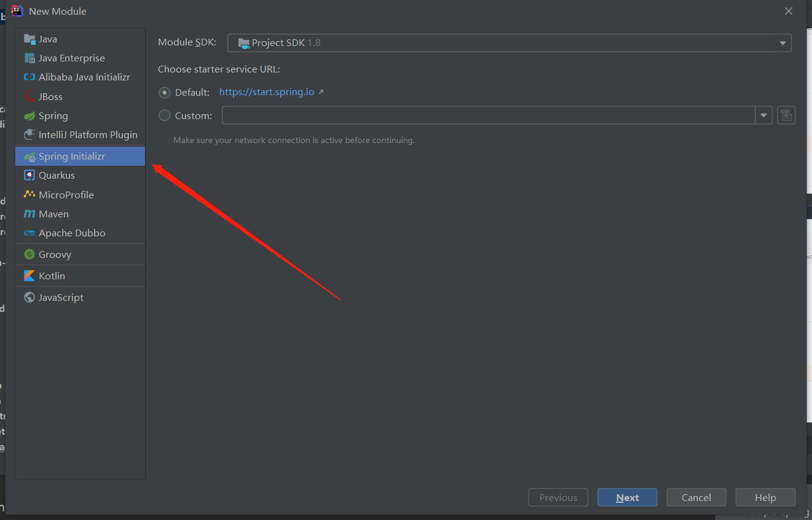Click the IntelliJ IDEA logo in title bar

pyautogui.click(x=17, y=11)
